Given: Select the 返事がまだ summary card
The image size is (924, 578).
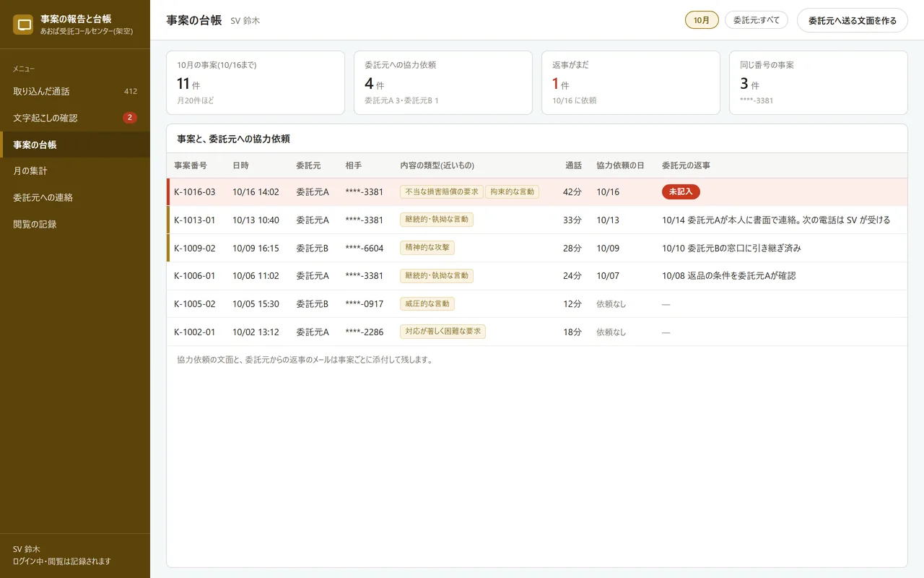Looking at the screenshot, I should (x=631, y=82).
